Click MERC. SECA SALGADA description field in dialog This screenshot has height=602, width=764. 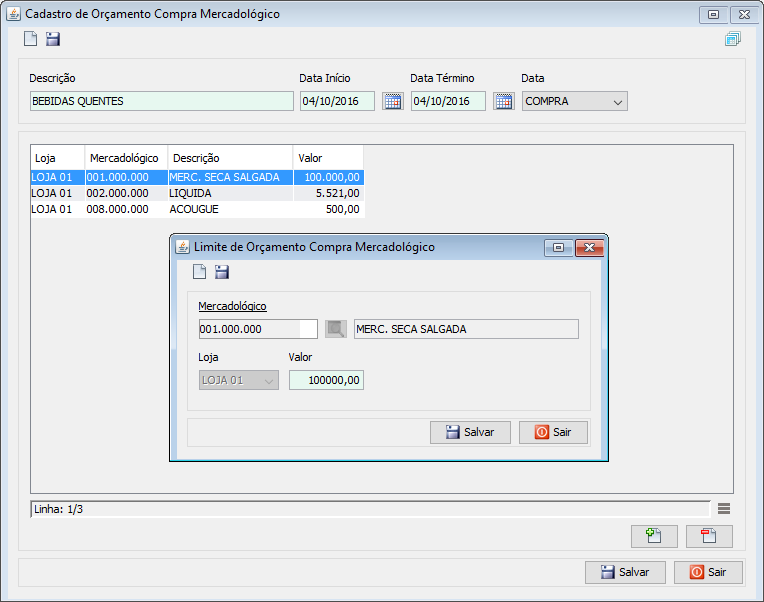[466, 329]
